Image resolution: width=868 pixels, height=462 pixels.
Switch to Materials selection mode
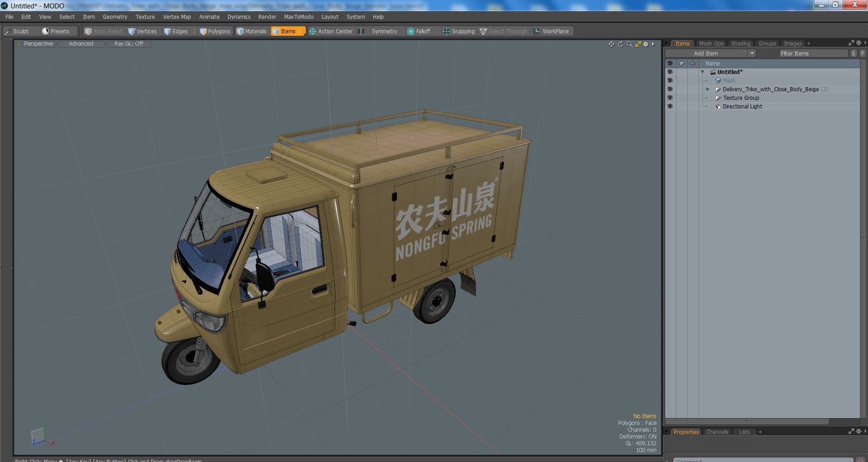pos(252,31)
